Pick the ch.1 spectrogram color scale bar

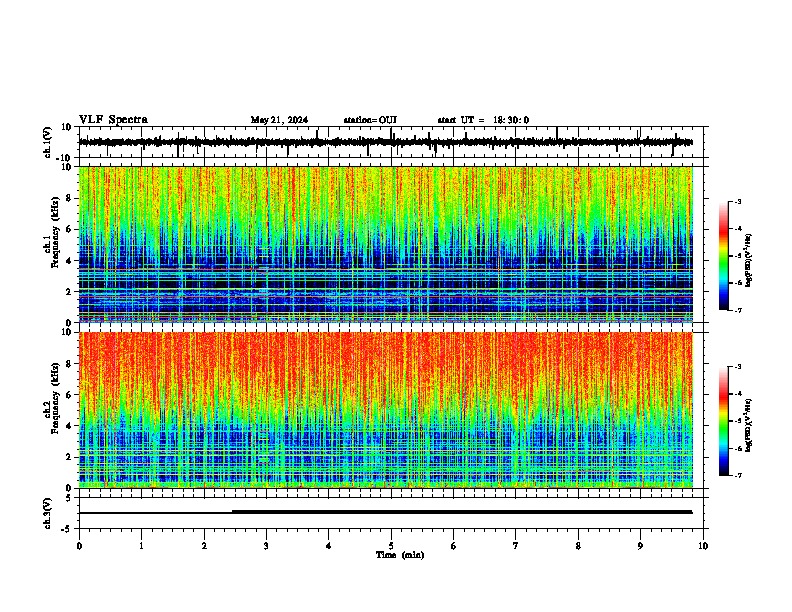coord(723,256)
